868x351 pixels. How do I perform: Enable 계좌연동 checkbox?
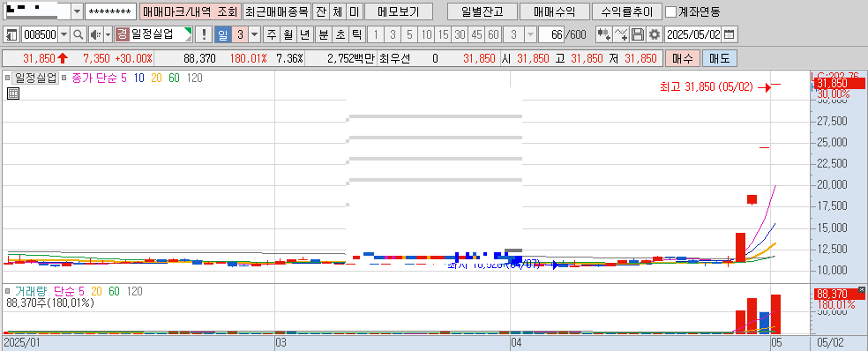[x=670, y=11]
